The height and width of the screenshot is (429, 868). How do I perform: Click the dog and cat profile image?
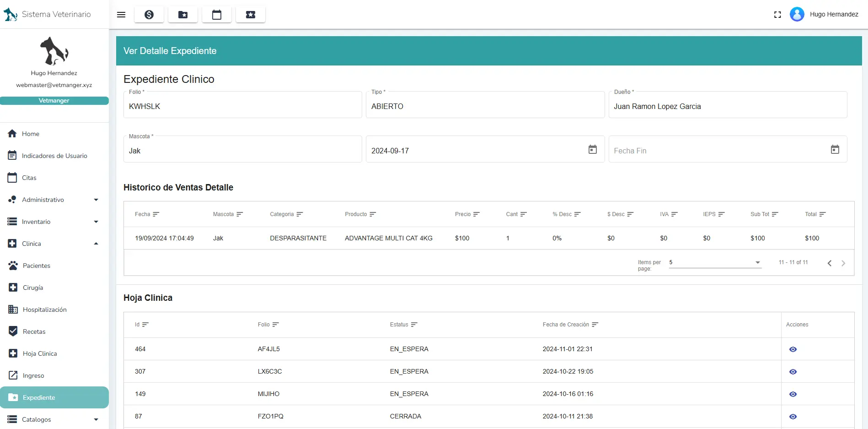point(54,51)
